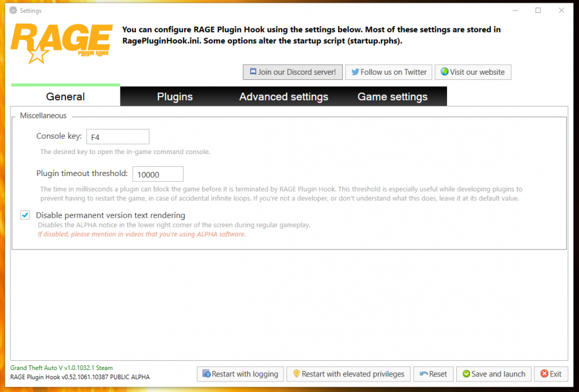Restart with elevated privileges button text
This screenshot has width=579, height=392.
[353, 374]
